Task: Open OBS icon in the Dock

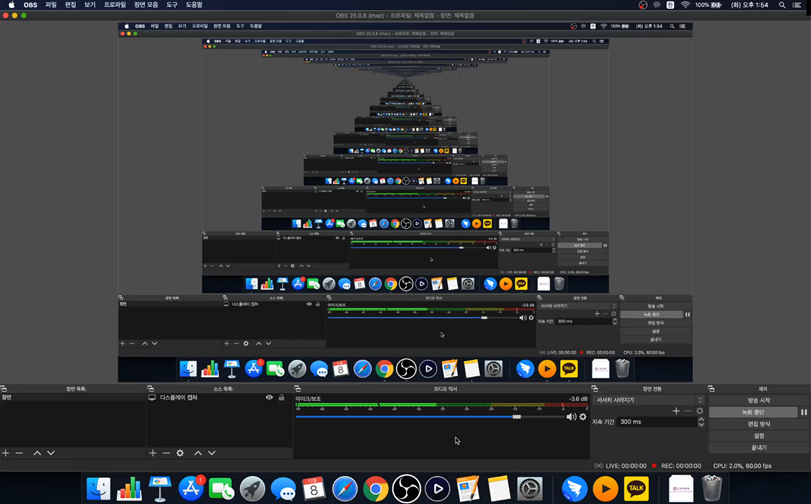Action: [x=406, y=488]
